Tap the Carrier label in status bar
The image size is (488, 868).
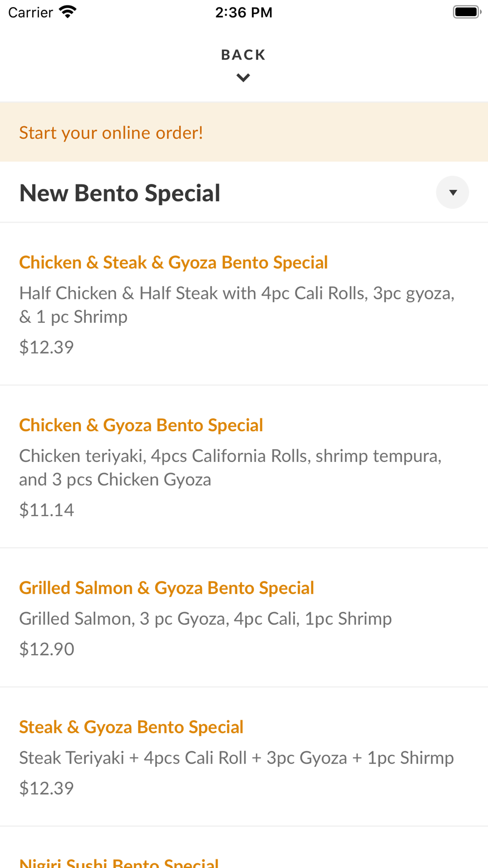30,12
